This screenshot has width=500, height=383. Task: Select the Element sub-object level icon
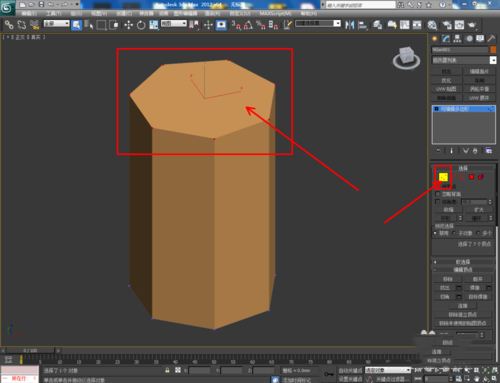pos(481,177)
